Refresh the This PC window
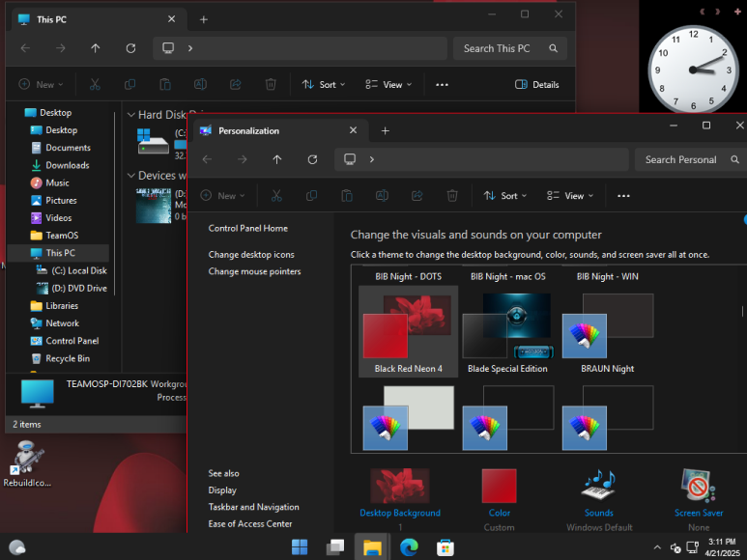The height and width of the screenshot is (560, 747). [130, 48]
